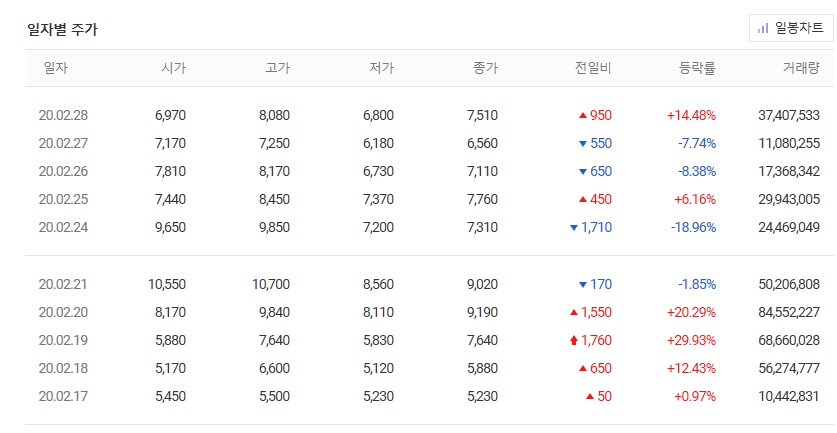Screen dimensions: 837x433
Task: Click volume 50,206,808
Action: pyautogui.click(x=789, y=284)
